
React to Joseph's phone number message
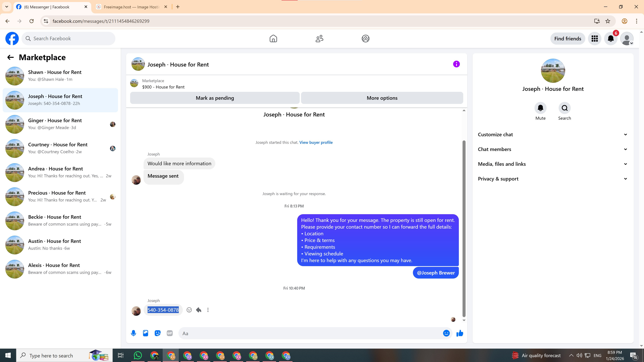tap(189, 310)
